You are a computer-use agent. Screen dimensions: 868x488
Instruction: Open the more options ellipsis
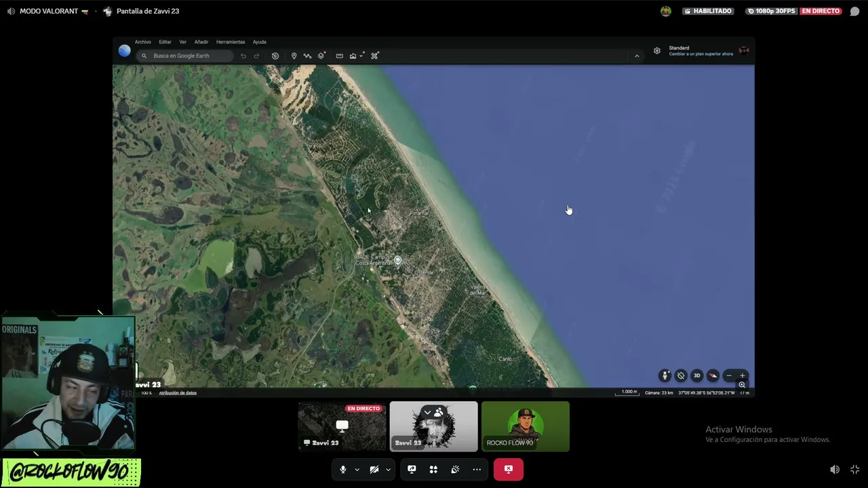coord(477,469)
